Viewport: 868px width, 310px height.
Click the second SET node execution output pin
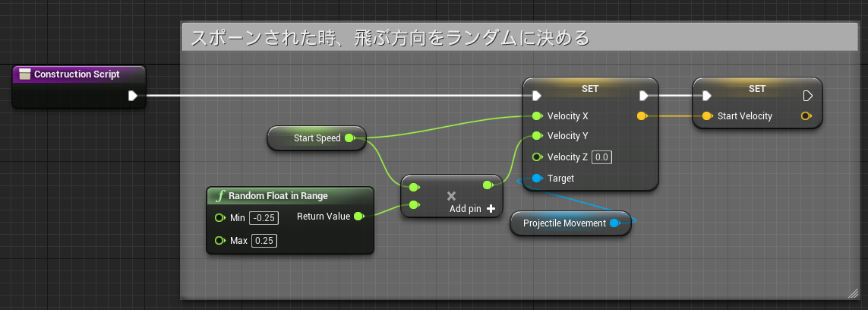click(x=808, y=96)
